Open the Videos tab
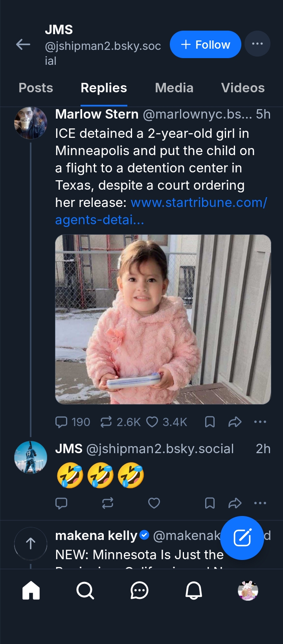283x644 pixels. tap(243, 88)
